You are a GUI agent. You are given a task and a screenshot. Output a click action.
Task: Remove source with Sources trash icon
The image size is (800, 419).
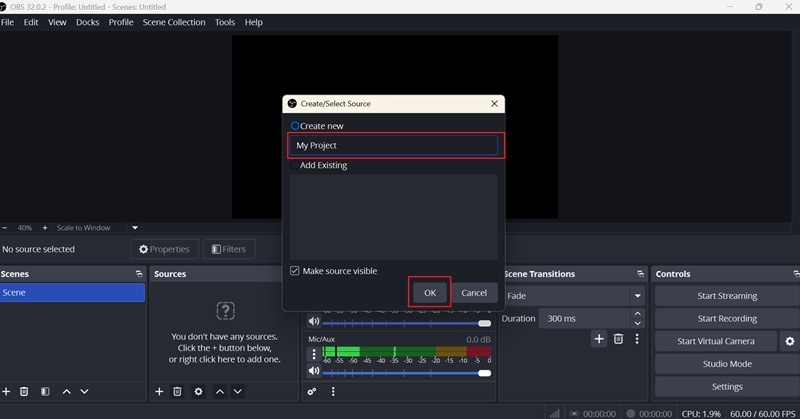[177, 391]
